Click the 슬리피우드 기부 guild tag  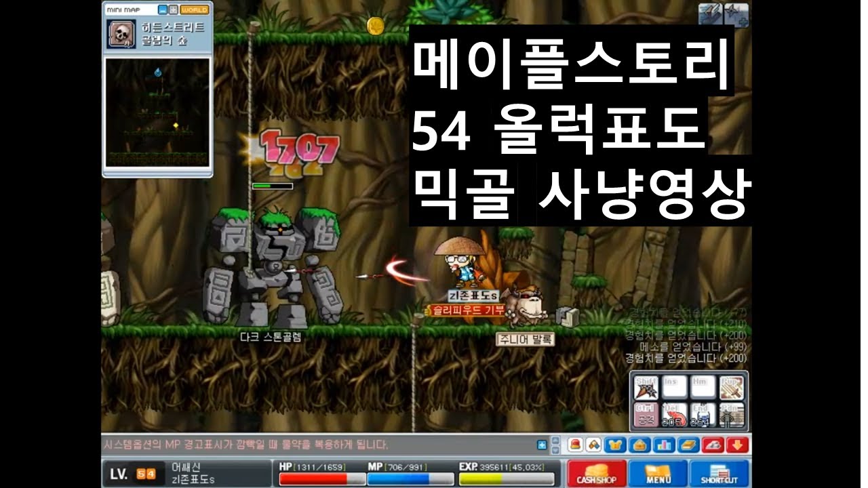click(466, 310)
